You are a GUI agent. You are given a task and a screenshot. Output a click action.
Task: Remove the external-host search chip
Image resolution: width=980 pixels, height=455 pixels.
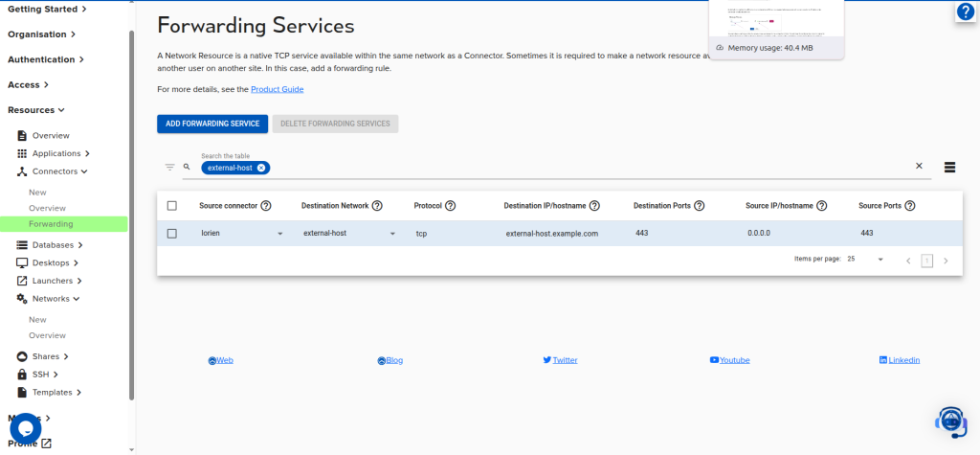tap(260, 168)
